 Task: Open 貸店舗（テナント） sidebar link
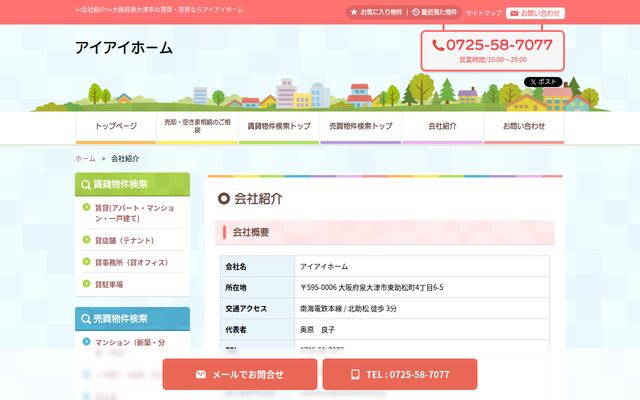point(124,240)
